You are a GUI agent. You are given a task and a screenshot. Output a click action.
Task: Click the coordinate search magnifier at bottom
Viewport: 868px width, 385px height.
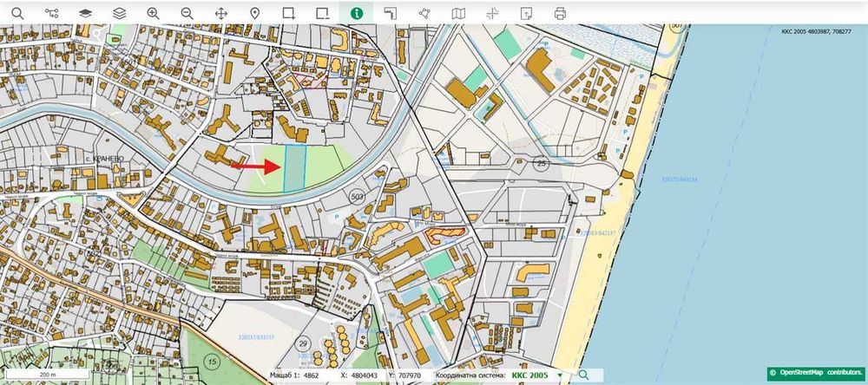click(x=583, y=375)
